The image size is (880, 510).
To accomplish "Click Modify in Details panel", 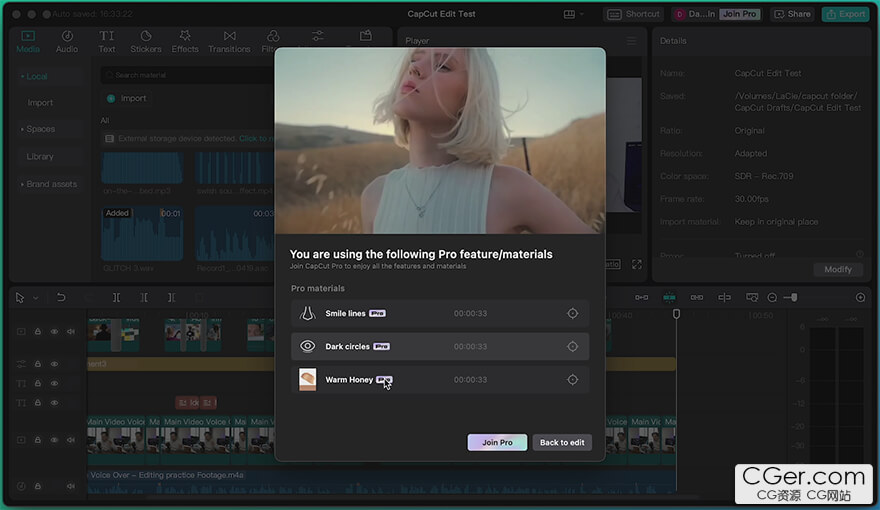I will click(x=838, y=269).
